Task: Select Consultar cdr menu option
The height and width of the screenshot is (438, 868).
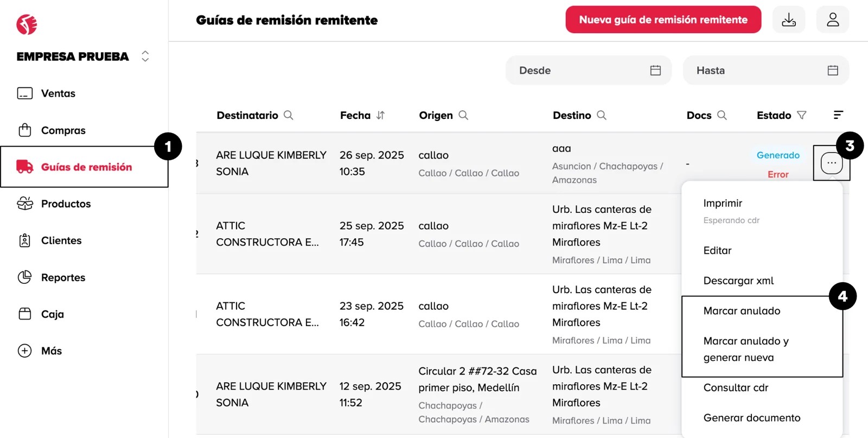Action: coord(736,388)
